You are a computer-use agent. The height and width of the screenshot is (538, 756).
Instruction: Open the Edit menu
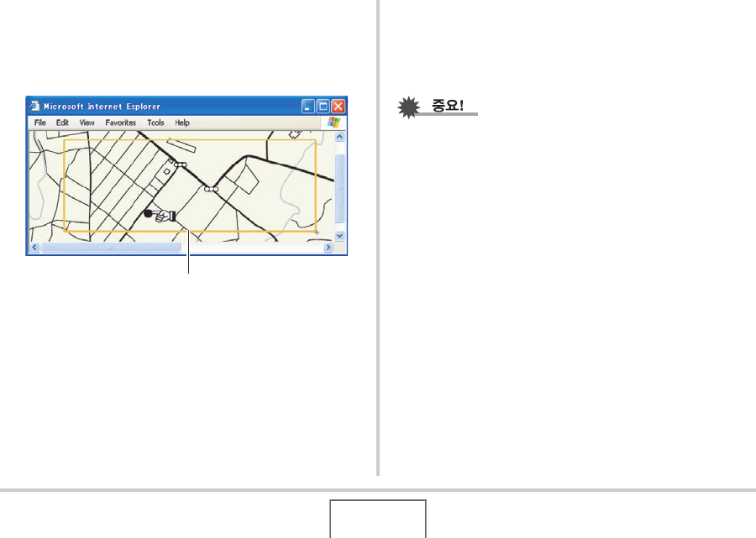62,123
